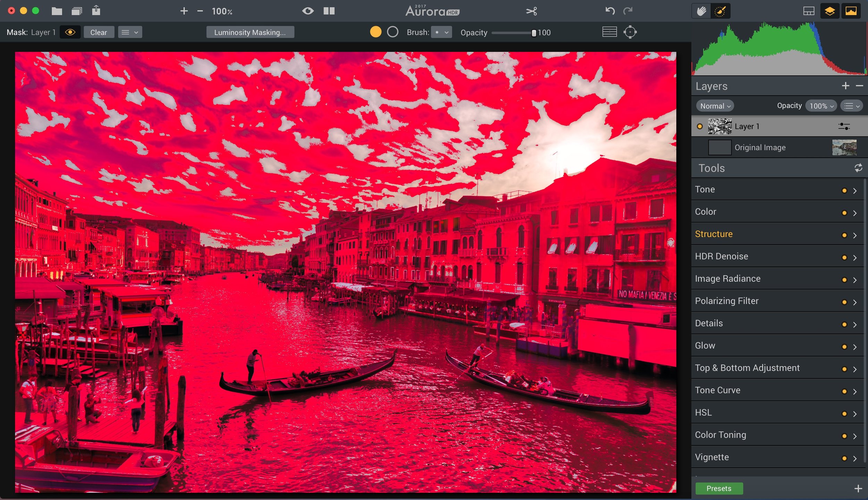Toggle the histogram panel icon
The image size is (868, 500).
tap(809, 11)
